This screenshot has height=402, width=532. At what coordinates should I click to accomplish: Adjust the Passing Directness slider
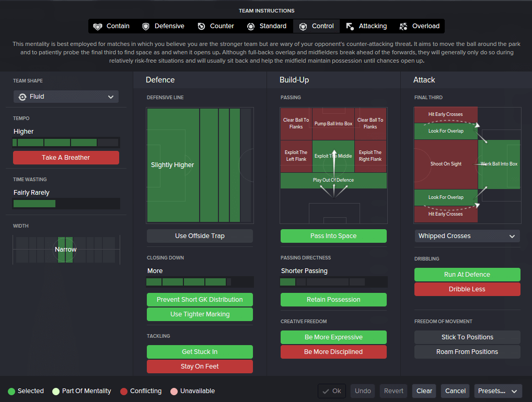point(333,282)
